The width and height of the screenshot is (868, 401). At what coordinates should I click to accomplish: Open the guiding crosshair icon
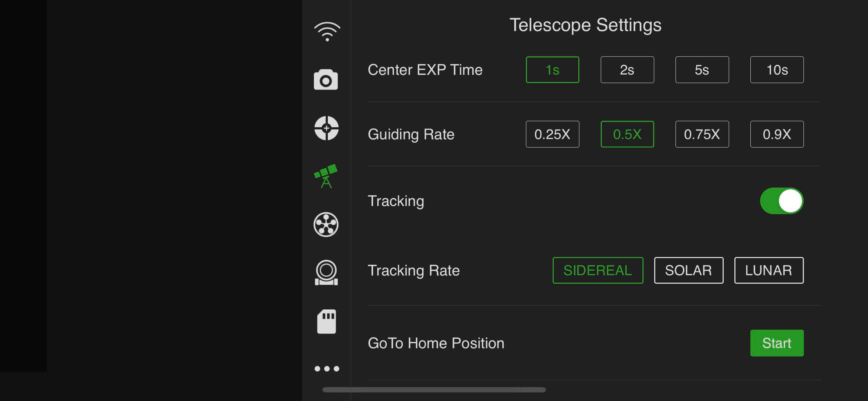coord(326,128)
